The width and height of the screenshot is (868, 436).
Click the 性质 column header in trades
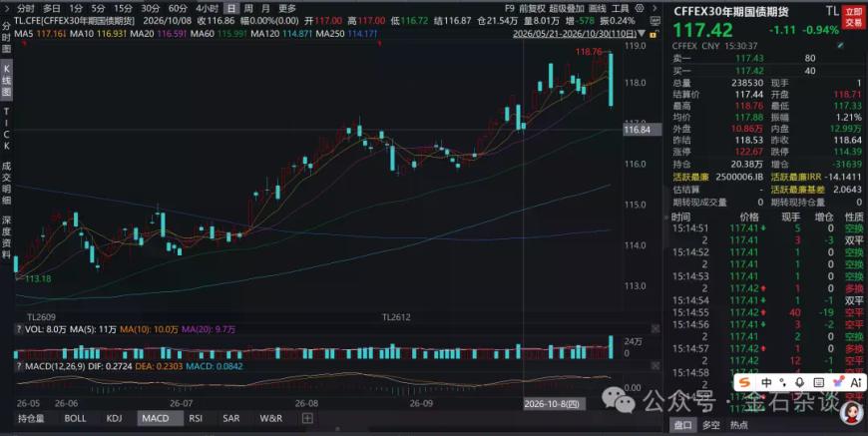coord(854,217)
